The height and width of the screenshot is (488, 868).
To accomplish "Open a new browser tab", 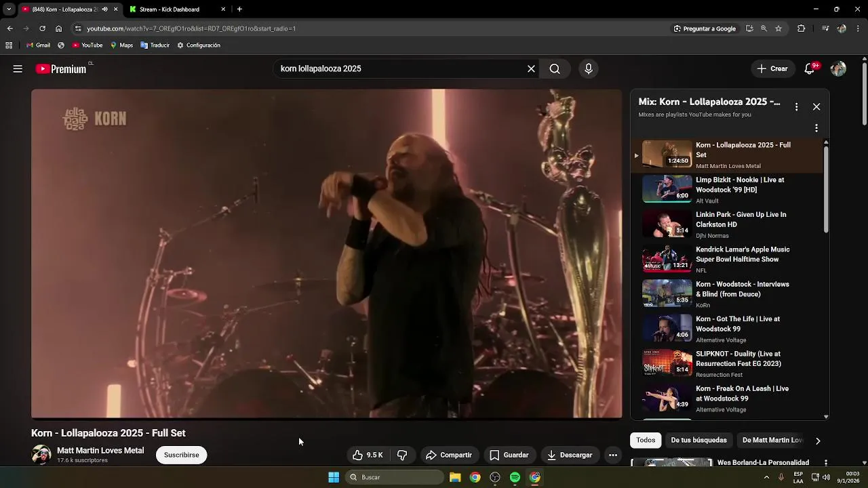I will pyautogui.click(x=239, y=9).
